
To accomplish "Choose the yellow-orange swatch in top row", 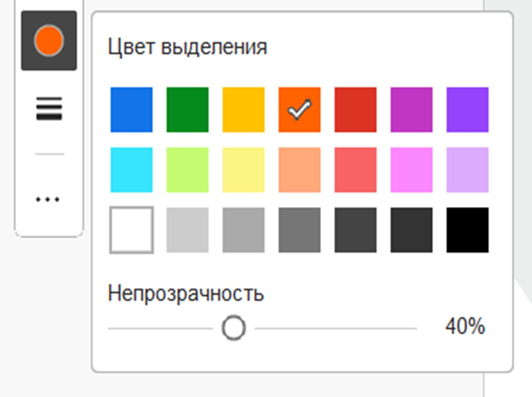I will click(x=243, y=109).
